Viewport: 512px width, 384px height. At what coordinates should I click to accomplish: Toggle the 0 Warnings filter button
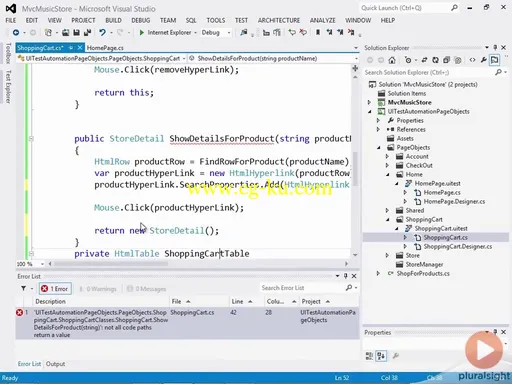click(98, 289)
